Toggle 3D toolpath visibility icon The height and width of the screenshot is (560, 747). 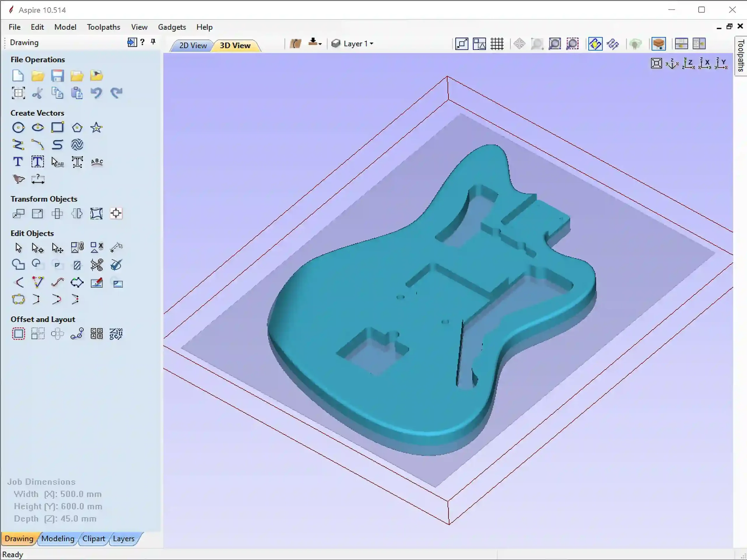click(612, 44)
